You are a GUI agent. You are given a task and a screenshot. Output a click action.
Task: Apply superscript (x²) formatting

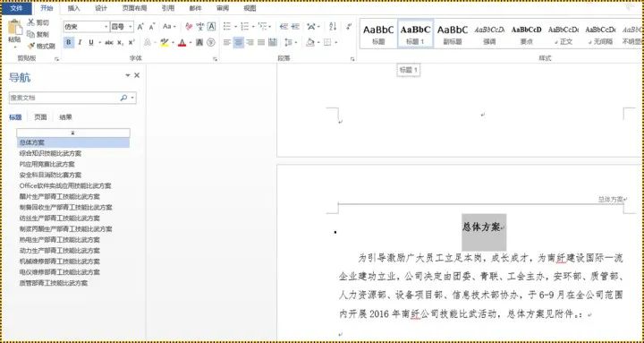131,42
